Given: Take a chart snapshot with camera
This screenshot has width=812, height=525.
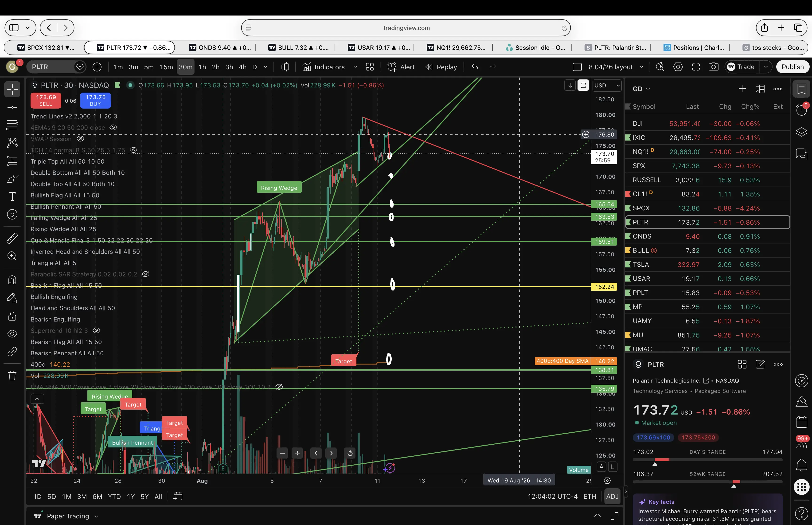Looking at the screenshot, I should click(713, 67).
